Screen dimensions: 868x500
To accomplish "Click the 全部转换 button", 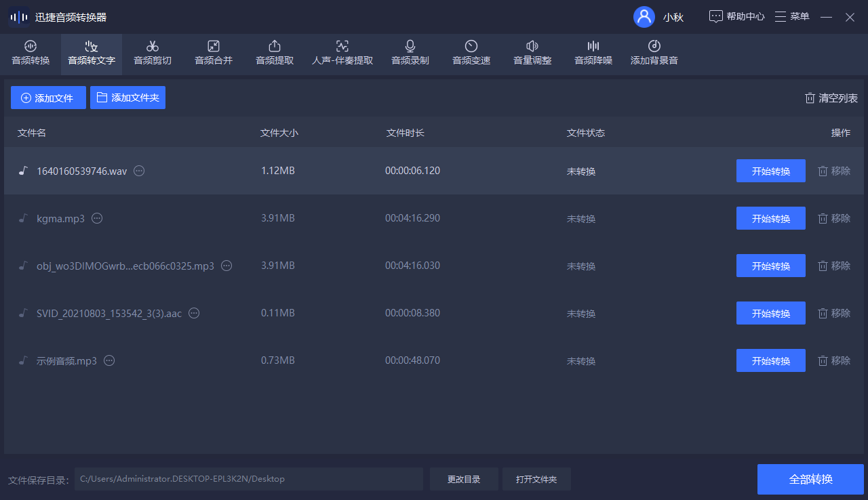I will 810,479.
